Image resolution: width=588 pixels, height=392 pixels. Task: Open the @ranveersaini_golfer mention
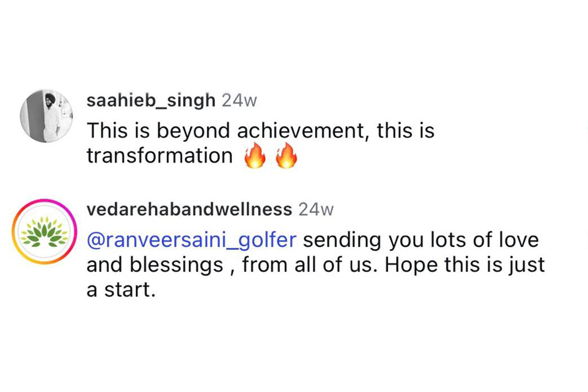pos(192,241)
